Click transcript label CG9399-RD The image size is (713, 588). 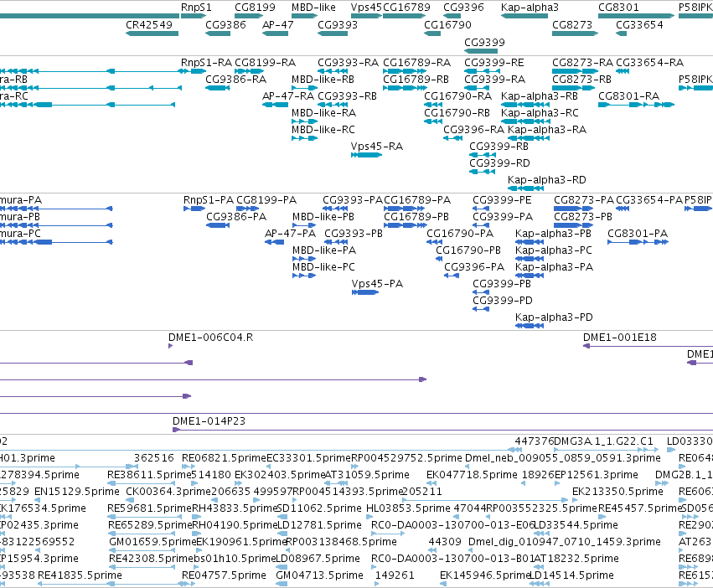(499, 163)
